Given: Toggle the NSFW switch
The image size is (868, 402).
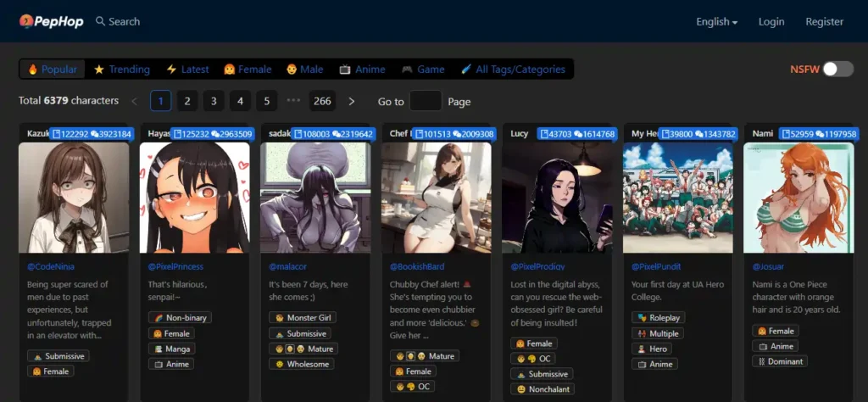Looking at the screenshot, I should 837,69.
